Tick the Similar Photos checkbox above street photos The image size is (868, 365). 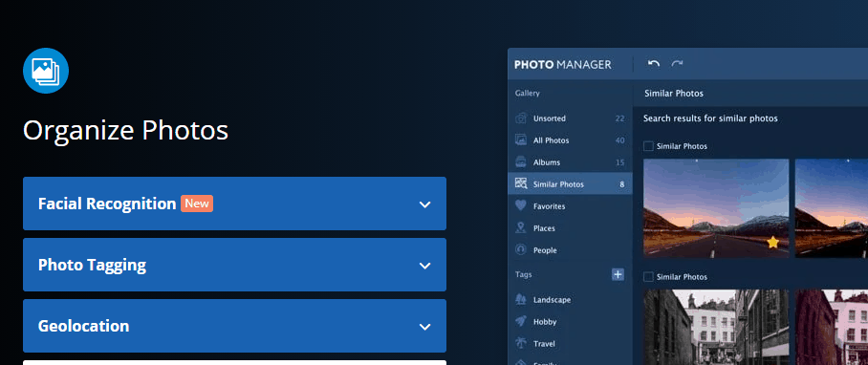[648, 276]
